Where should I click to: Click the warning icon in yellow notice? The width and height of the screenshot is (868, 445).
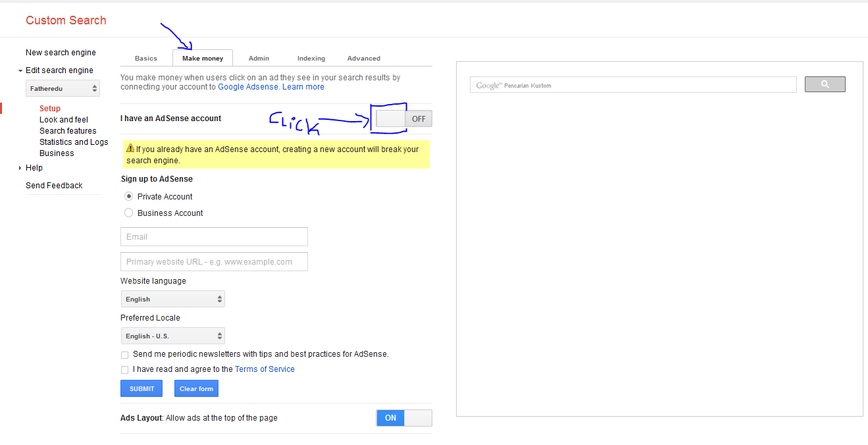[130, 149]
